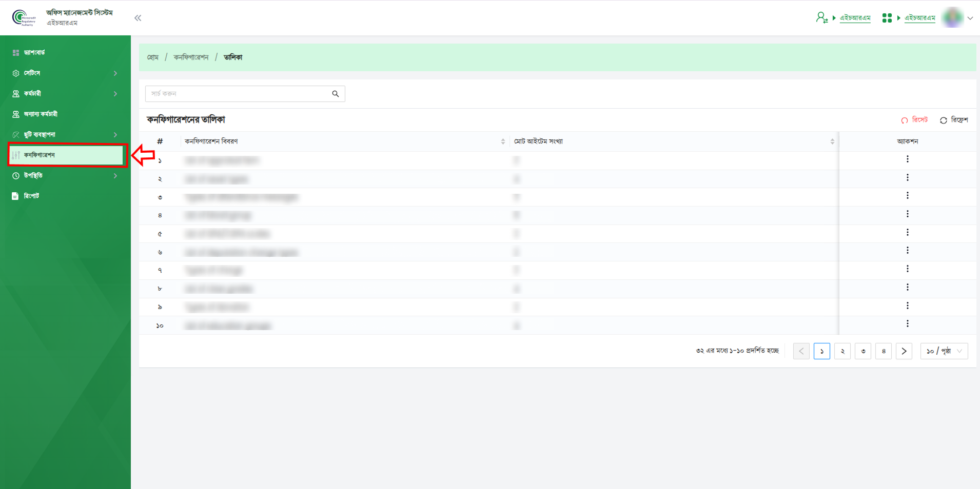The width and height of the screenshot is (980, 489).
Task: Click the রিসেট button
Action: 914,120
